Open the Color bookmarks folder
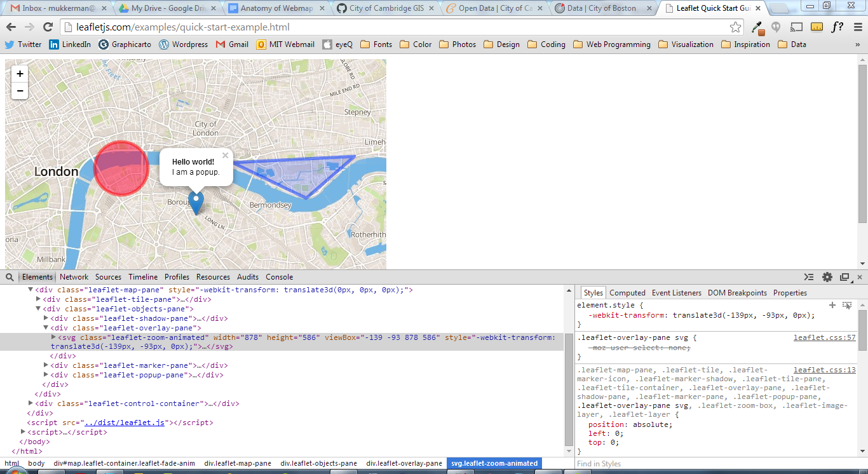This screenshot has height=474, width=868. tap(416, 44)
